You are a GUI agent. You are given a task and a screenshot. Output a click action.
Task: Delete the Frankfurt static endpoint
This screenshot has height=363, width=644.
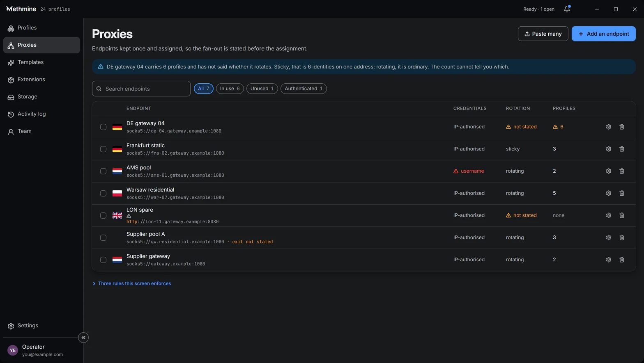pos(622,149)
